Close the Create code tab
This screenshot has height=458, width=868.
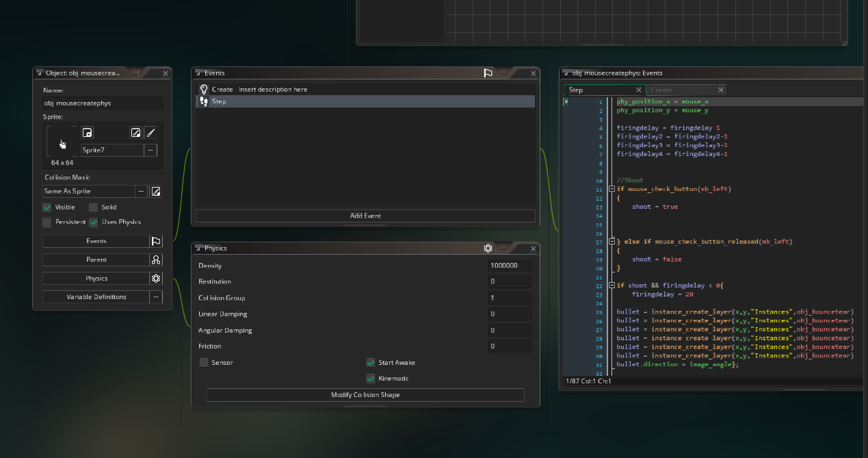click(720, 90)
